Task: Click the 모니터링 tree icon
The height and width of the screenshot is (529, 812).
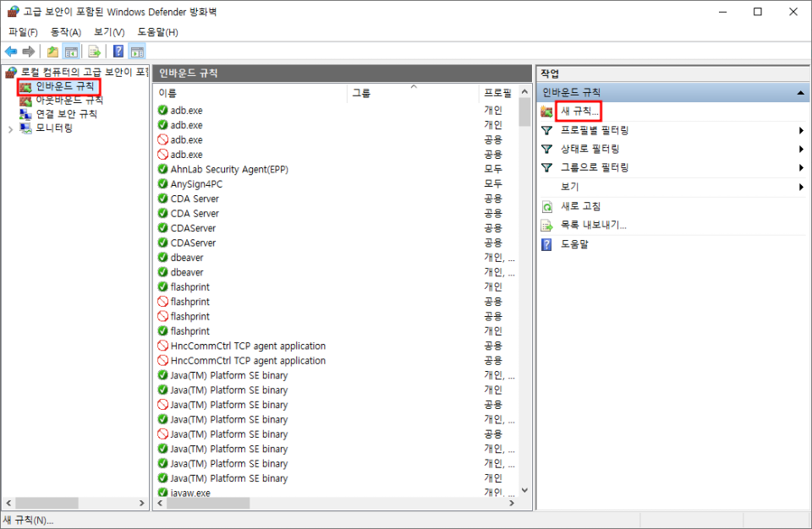Action: click(x=25, y=128)
